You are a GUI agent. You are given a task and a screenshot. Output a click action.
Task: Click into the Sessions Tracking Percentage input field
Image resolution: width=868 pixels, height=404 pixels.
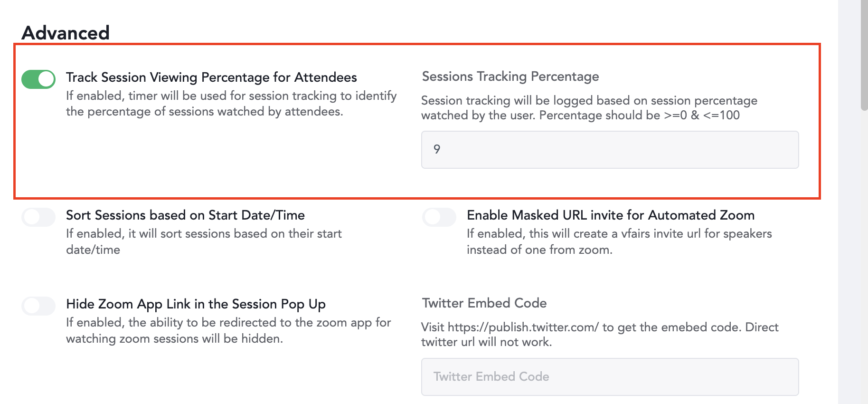610,150
